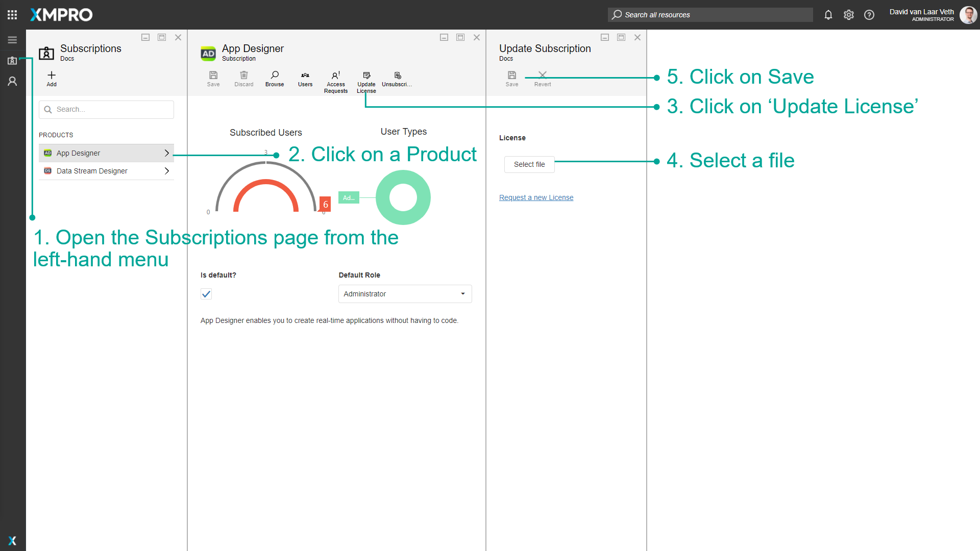Open the Default Role Administrator dropdown
Image resolution: width=980 pixels, height=551 pixels.
[405, 294]
